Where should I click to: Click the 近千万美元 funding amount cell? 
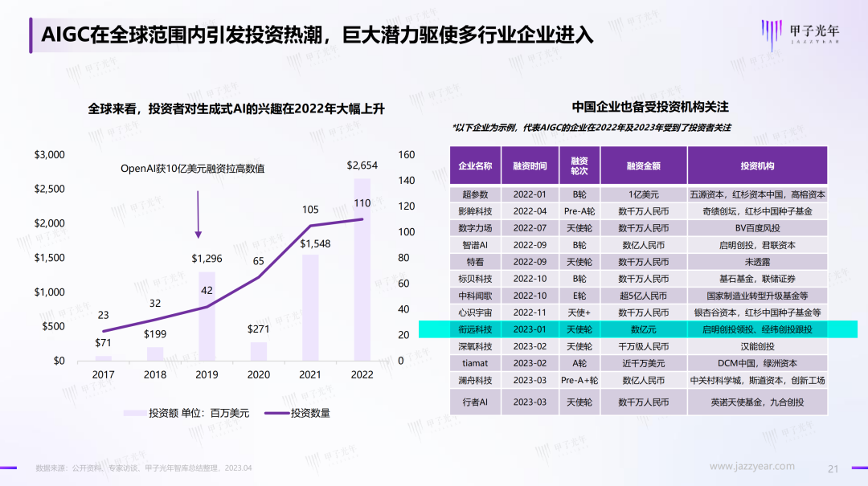pyautogui.click(x=643, y=363)
